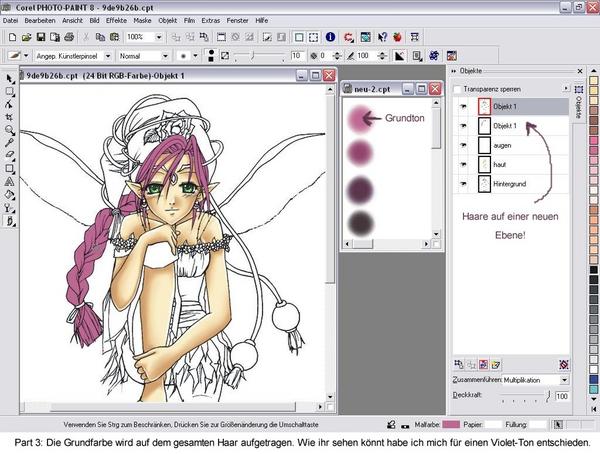Image resolution: width=600 pixels, height=454 pixels.
Task: Click the Cut scissors icon
Action: pyautogui.click(x=86, y=37)
